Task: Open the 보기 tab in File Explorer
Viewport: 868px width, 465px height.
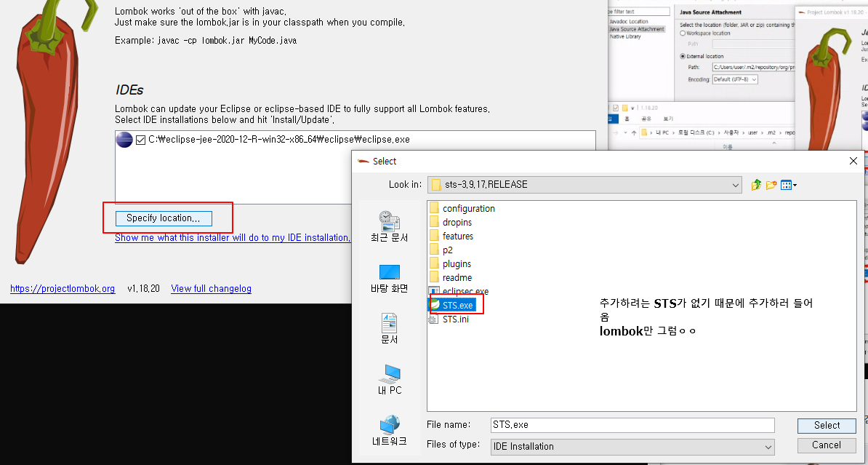Action: (x=668, y=119)
